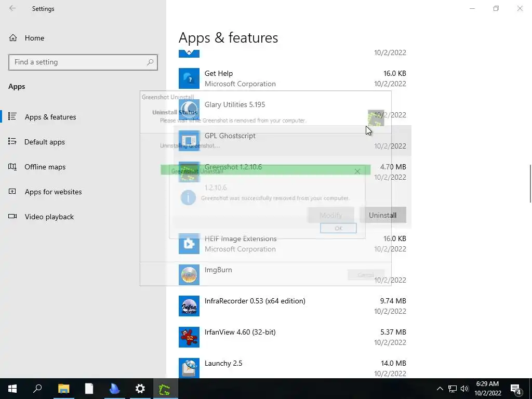The height and width of the screenshot is (399, 532).
Task: Click the Offline maps sidebar icon
Action: [x=12, y=167]
